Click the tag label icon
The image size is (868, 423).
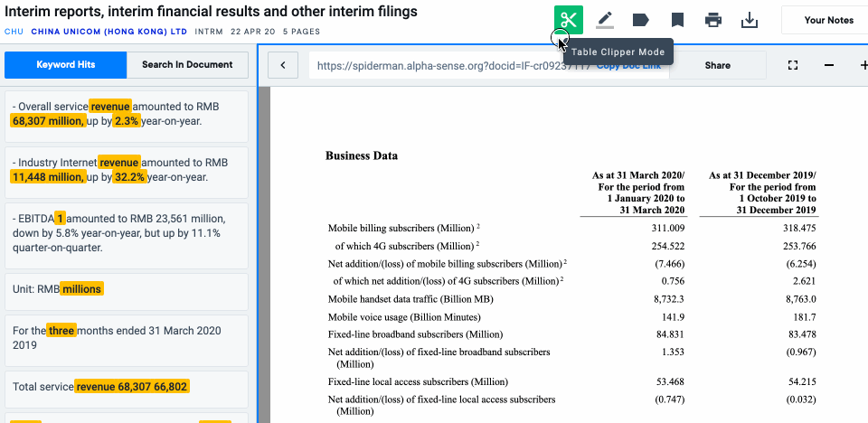pos(640,20)
